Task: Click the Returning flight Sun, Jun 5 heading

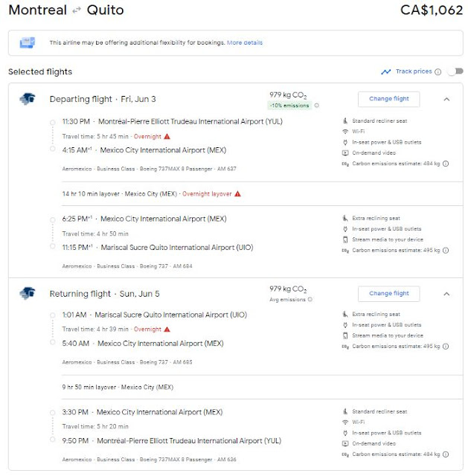Action: click(104, 294)
